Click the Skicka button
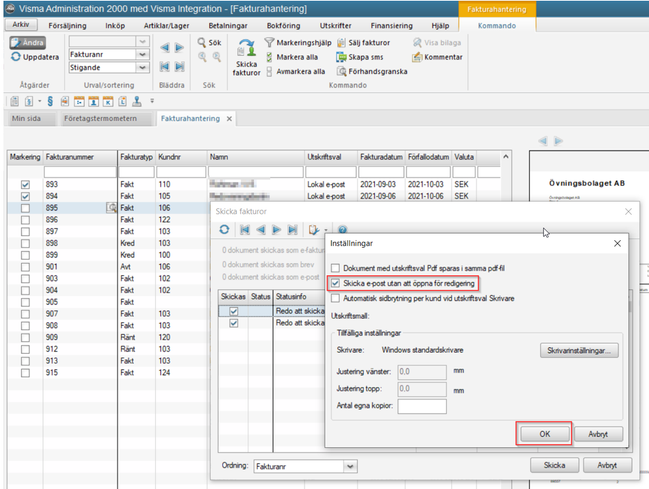 [x=554, y=465]
